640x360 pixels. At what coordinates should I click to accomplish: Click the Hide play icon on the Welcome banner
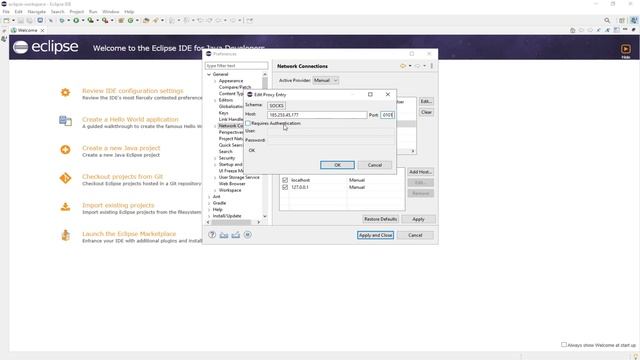(626, 49)
